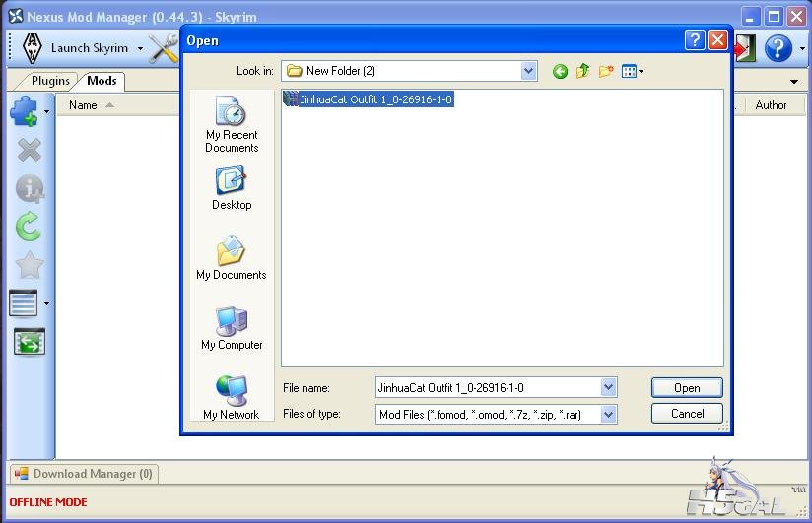Click the Author column header
The height and width of the screenshot is (523, 812).
point(771,105)
